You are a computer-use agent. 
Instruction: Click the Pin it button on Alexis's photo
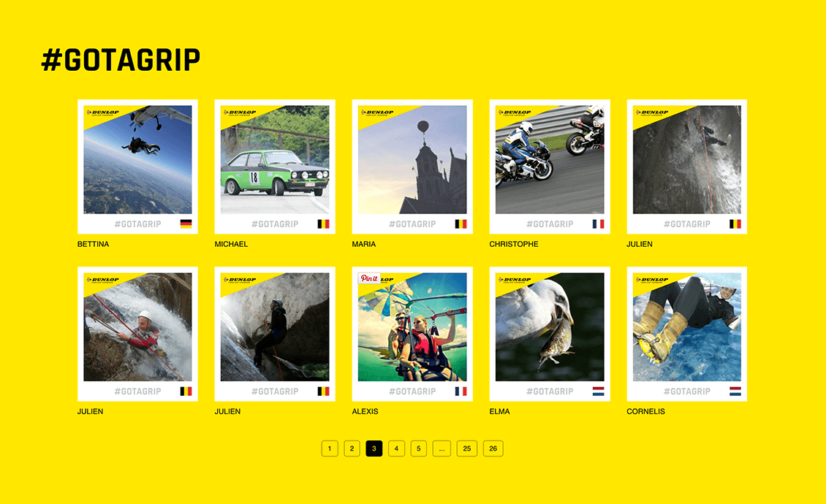pyautogui.click(x=368, y=278)
